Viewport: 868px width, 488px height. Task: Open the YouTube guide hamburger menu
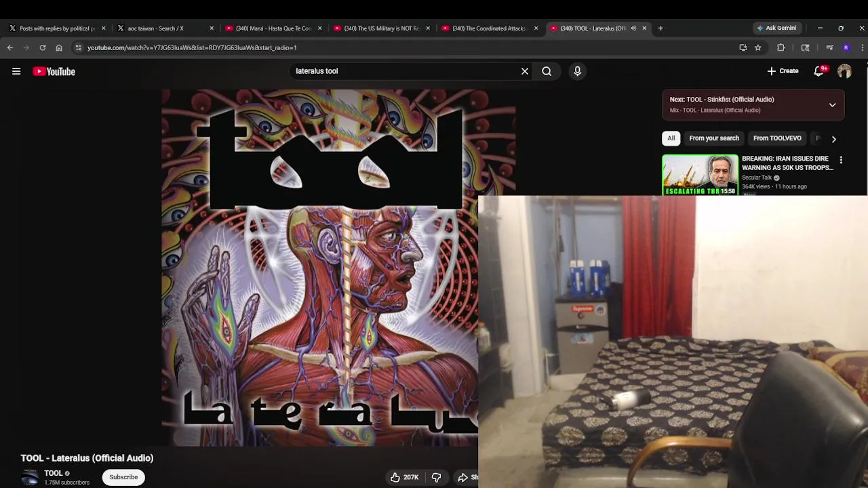tap(16, 71)
